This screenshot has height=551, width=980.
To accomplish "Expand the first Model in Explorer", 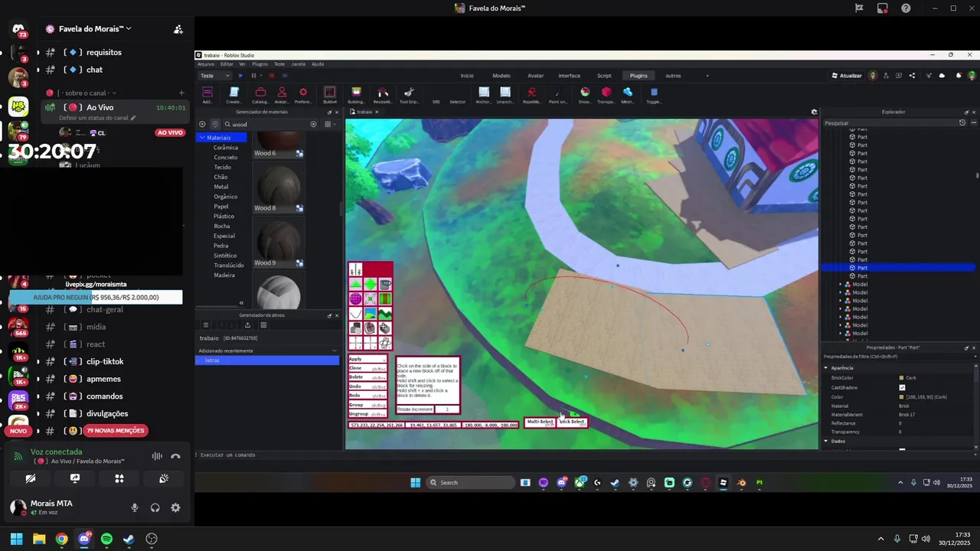I will [x=841, y=284].
